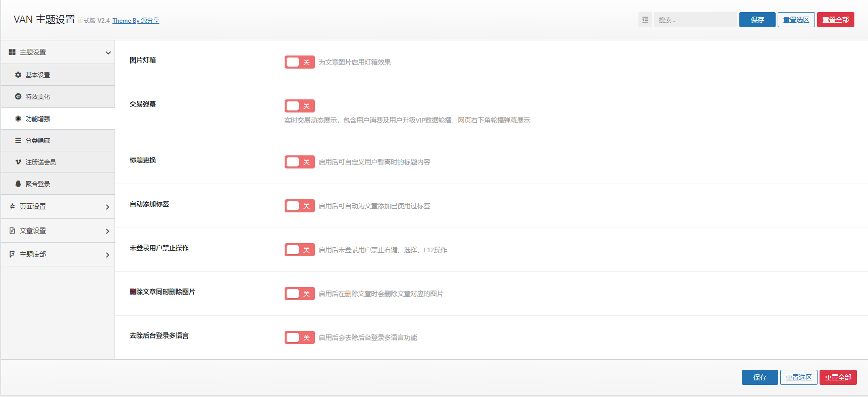Expand the 页面设置 section arrow

(107, 207)
